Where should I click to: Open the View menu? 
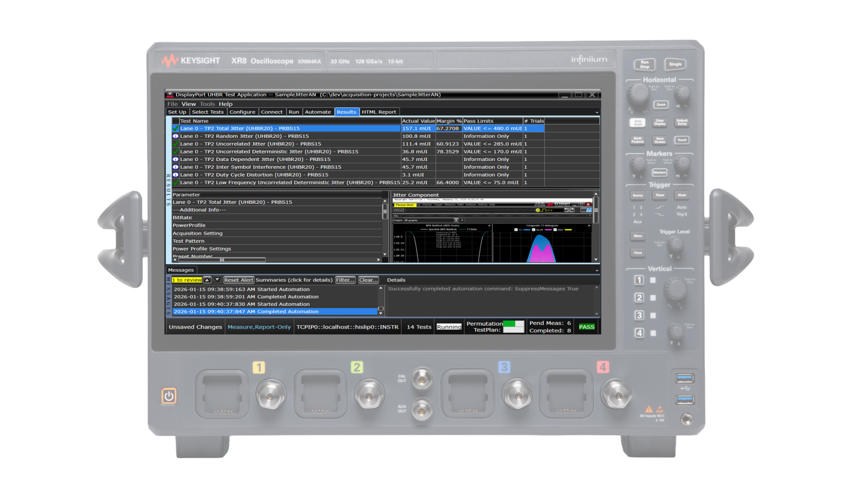188,104
